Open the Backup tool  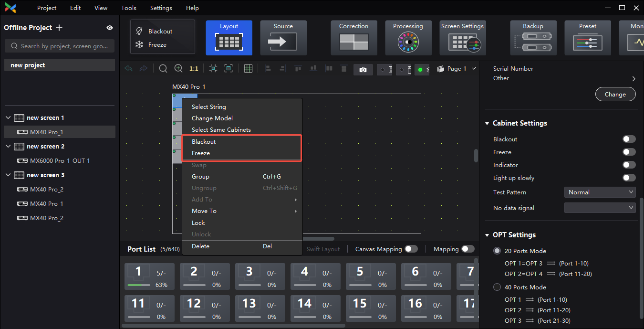tap(533, 38)
